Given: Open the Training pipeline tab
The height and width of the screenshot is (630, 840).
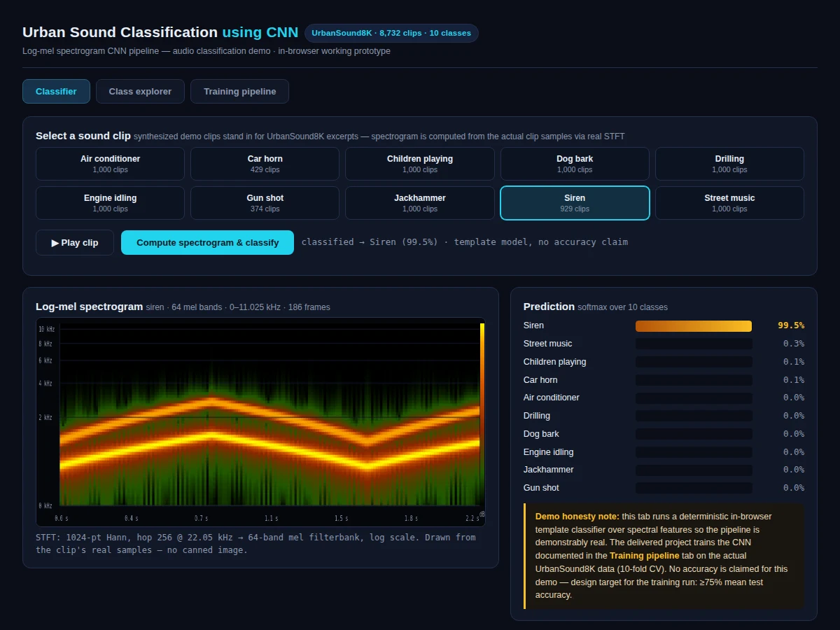Looking at the screenshot, I should coord(239,92).
